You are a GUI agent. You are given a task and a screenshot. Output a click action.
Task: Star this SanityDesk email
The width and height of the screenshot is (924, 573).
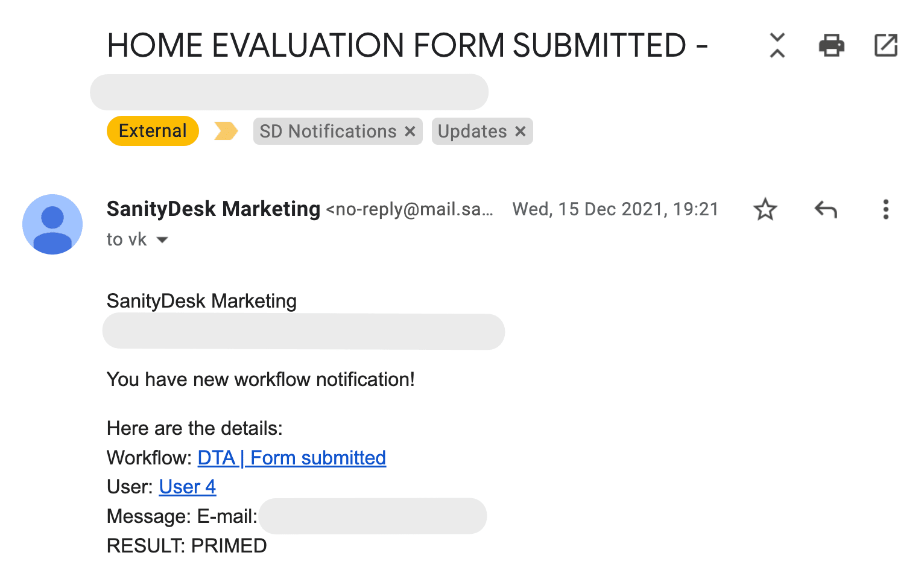(765, 209)
